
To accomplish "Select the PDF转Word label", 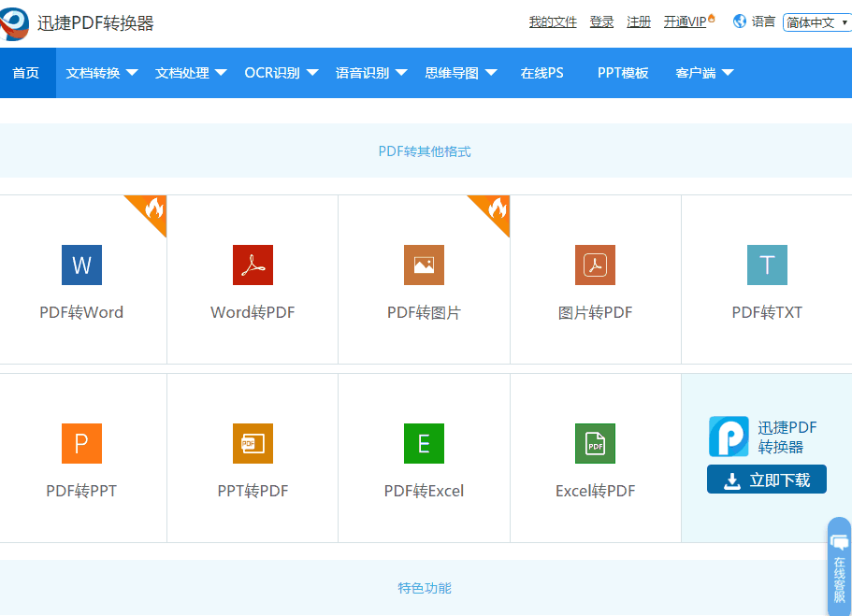I will coord(81,312).
